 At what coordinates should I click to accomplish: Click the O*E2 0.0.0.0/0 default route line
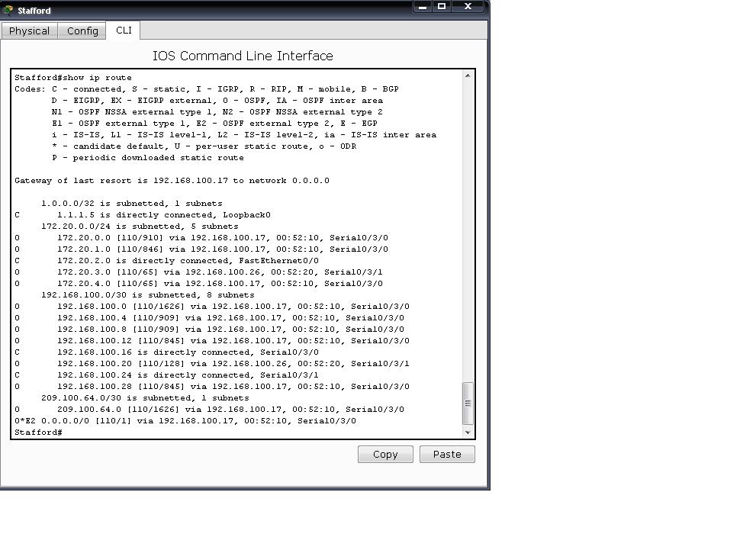(x=185, y=421)
